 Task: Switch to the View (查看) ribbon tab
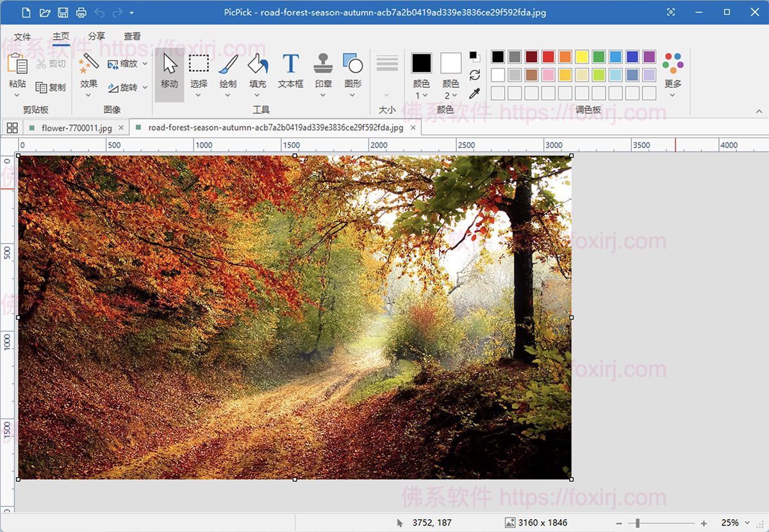coord(133,37)
